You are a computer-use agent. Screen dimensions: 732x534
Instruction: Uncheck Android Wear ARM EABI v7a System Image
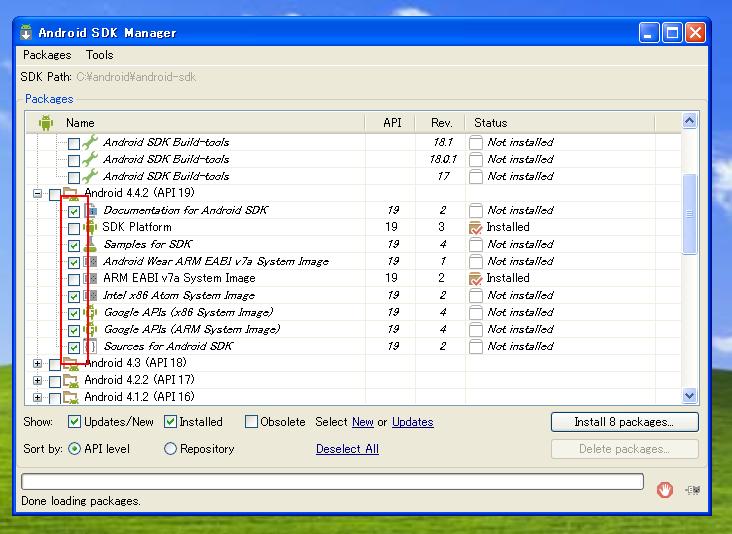click(x=74, y=263)
